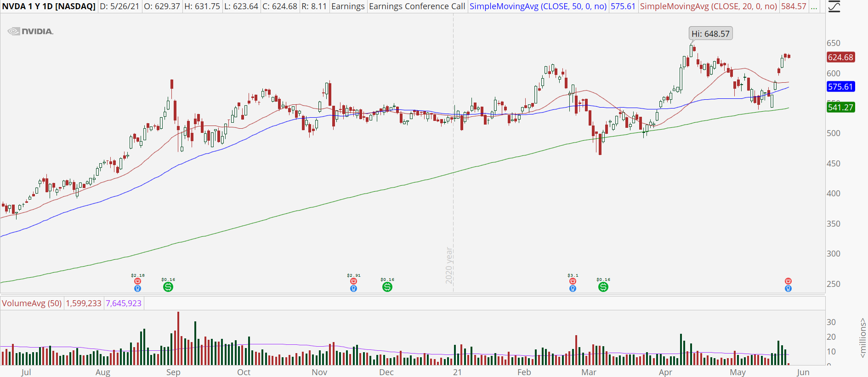Image resolution: width=868 pixels, height=377 pixels.
Task: Click the Jul label on the time axis
Action: pyautogui.click(x=26, y=372)
